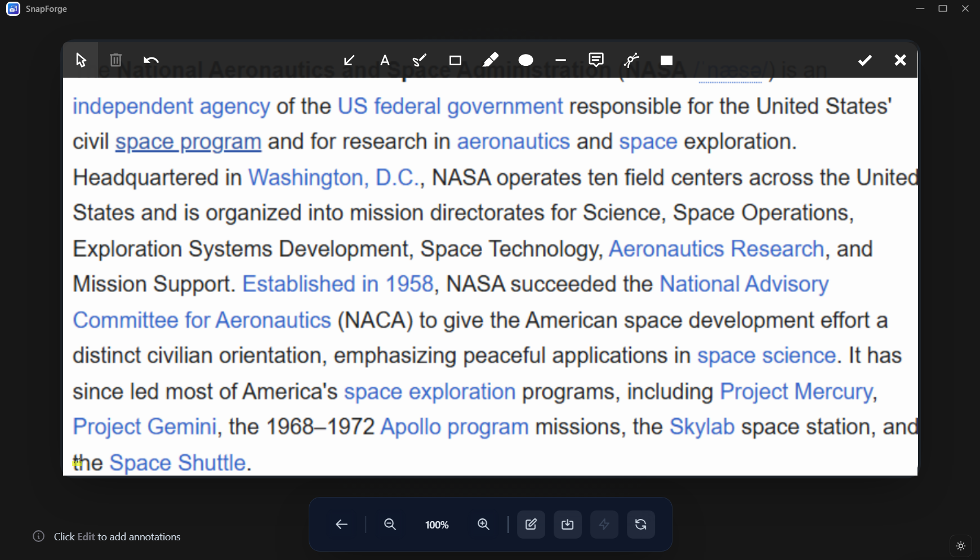Go back using the left arrow

tap(341, 525)
